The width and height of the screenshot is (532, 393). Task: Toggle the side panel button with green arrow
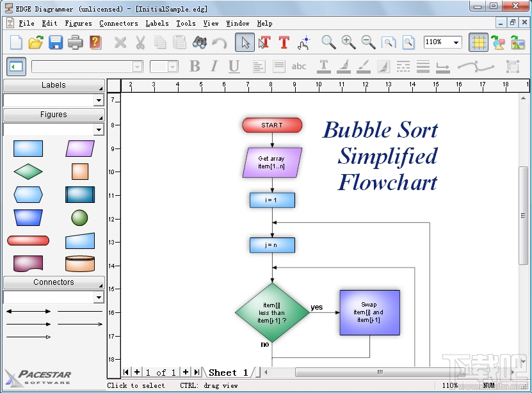coord(16,67)
